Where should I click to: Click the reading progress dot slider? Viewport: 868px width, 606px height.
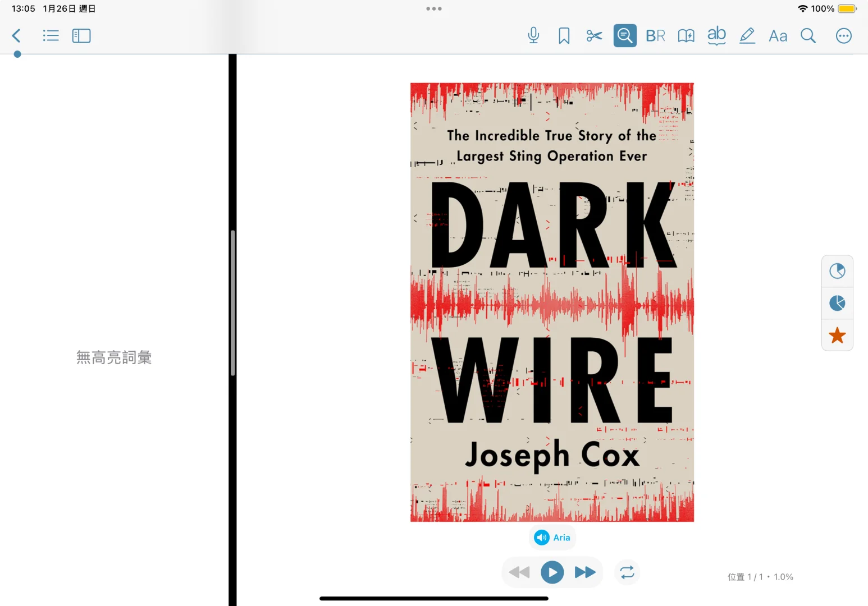[x=17, y=54]
